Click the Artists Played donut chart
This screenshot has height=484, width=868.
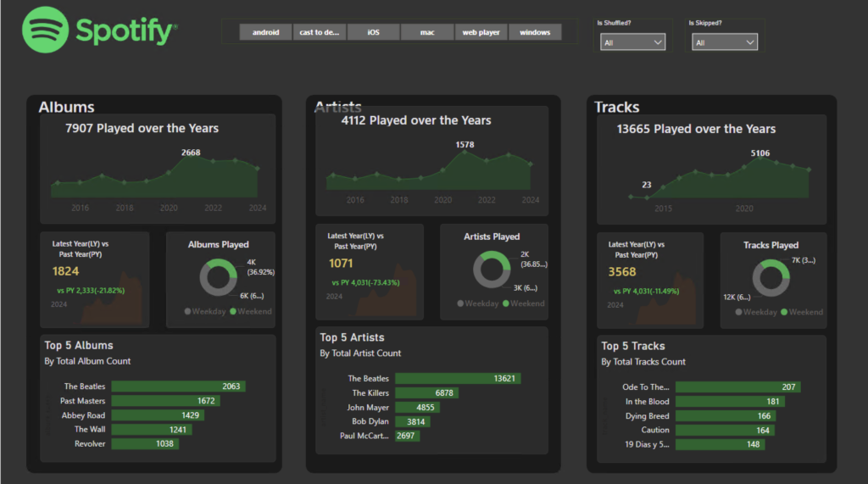click(x=492, y=270)
